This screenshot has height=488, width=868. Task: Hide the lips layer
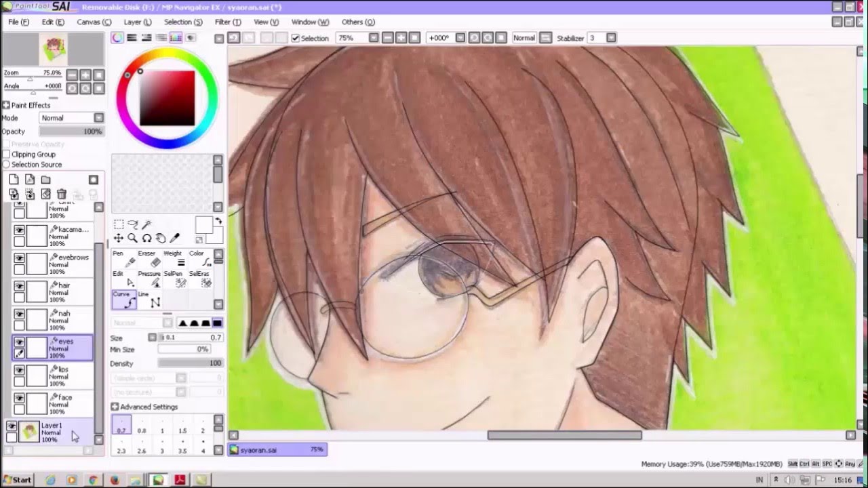[19, 370]
